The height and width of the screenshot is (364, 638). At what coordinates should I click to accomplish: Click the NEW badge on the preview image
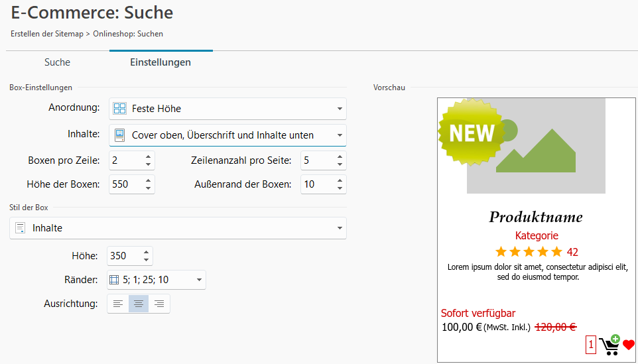coord(471,132)
